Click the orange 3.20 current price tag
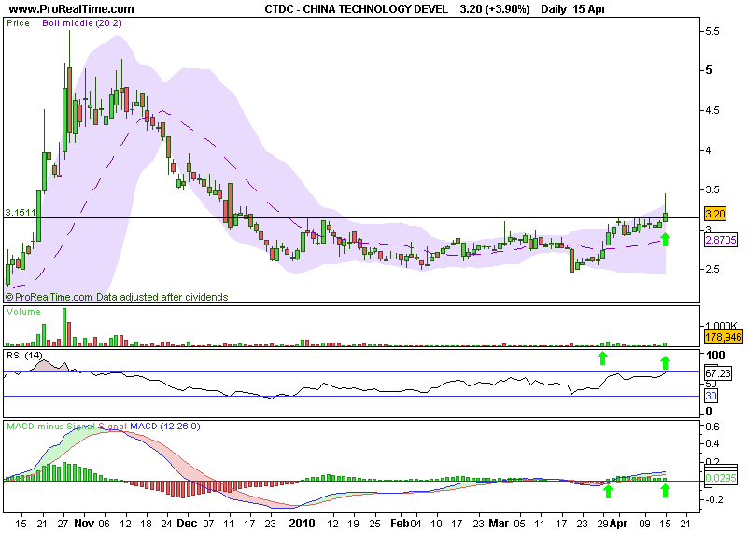Viewport: 747px width, 560px height. [714, 214]
